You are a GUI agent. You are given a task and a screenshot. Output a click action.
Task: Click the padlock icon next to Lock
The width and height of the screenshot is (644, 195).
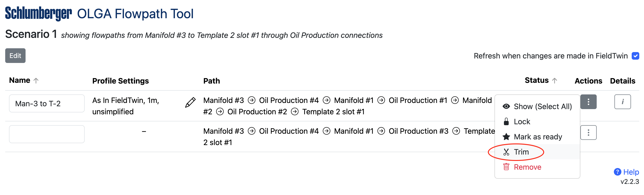click(506, 121)
